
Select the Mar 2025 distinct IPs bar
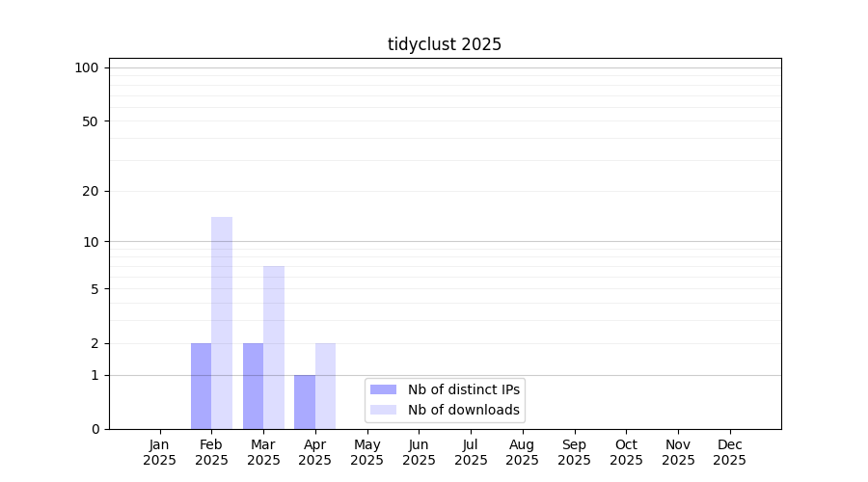click(253, 386)
